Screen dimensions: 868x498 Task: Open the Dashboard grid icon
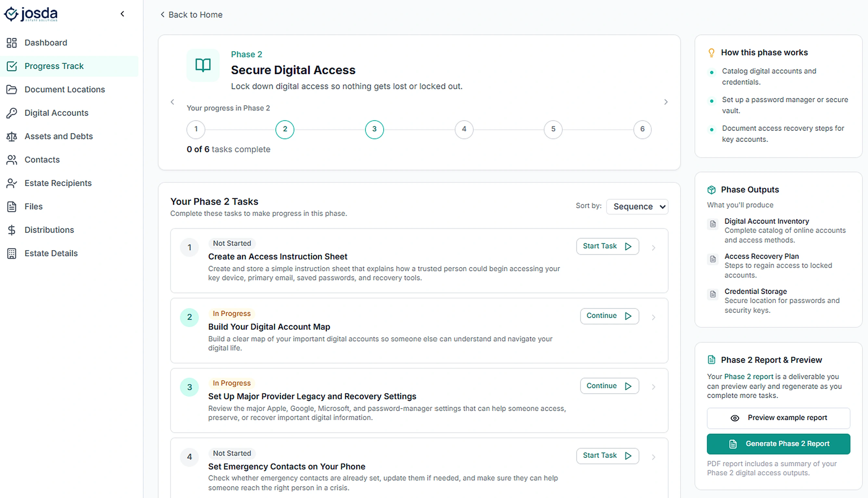(x=12, y=43)
